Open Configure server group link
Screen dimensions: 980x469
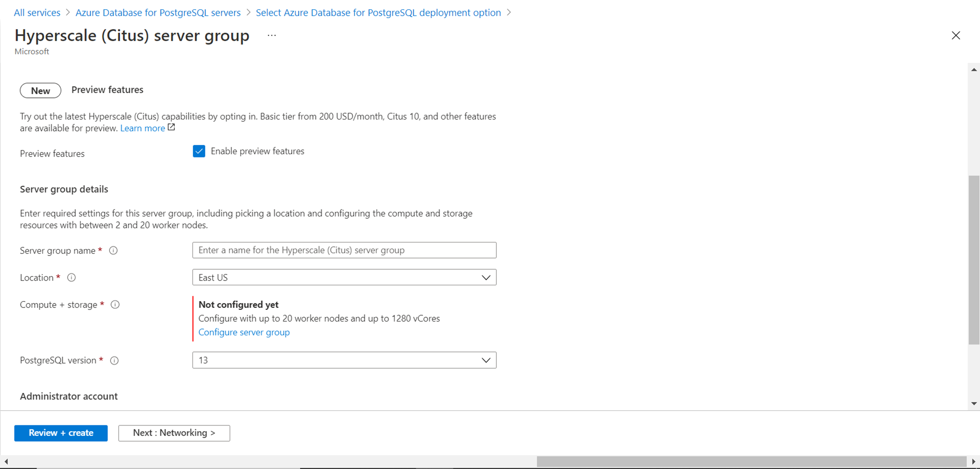(244, 332)
